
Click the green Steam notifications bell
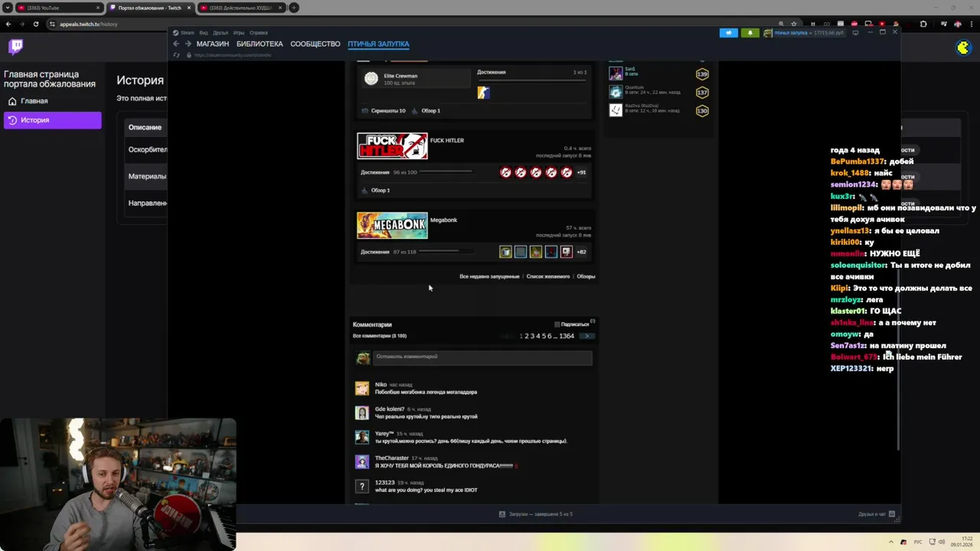click(750, 33)
